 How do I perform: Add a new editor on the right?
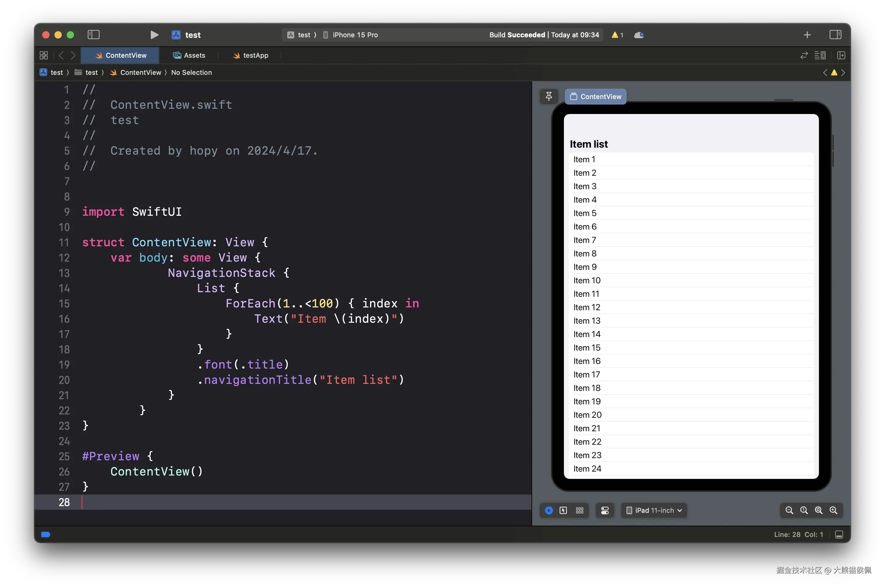tap(841, 56)
